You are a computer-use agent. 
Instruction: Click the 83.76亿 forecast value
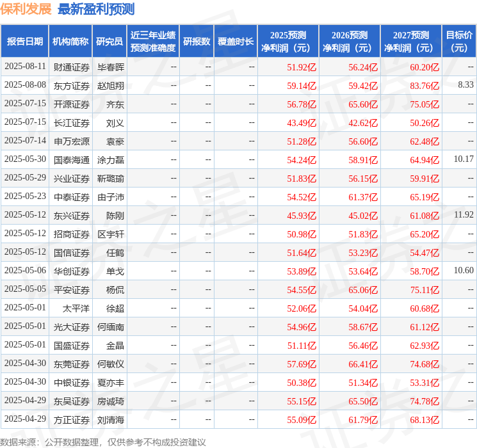point(424,86)
